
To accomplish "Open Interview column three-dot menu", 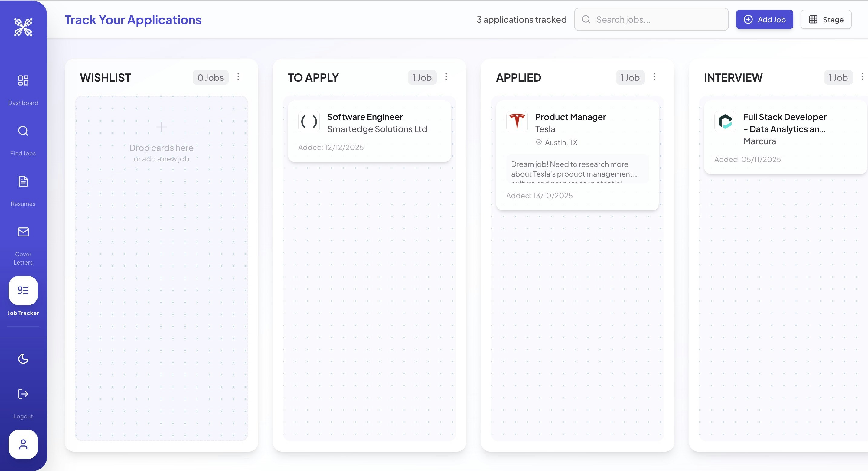I will click(x=862, y=77).
